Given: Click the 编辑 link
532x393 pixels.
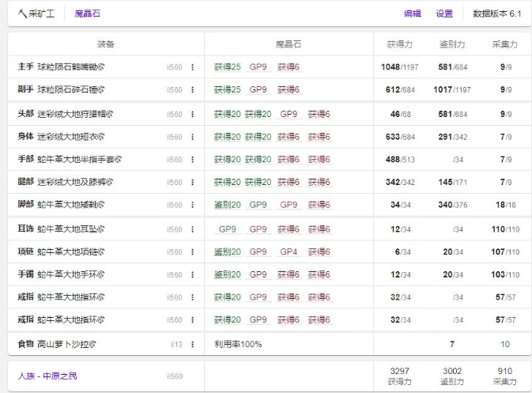Looking at the screenshot, I should [413, 13].
